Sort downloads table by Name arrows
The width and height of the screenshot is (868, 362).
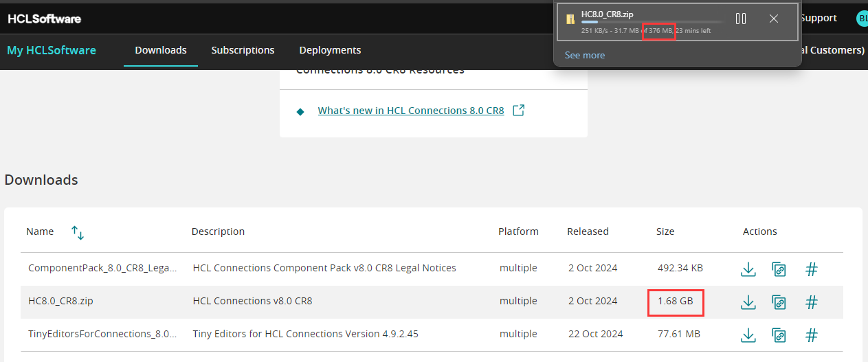pyautogui.click(x=78, y=232)
